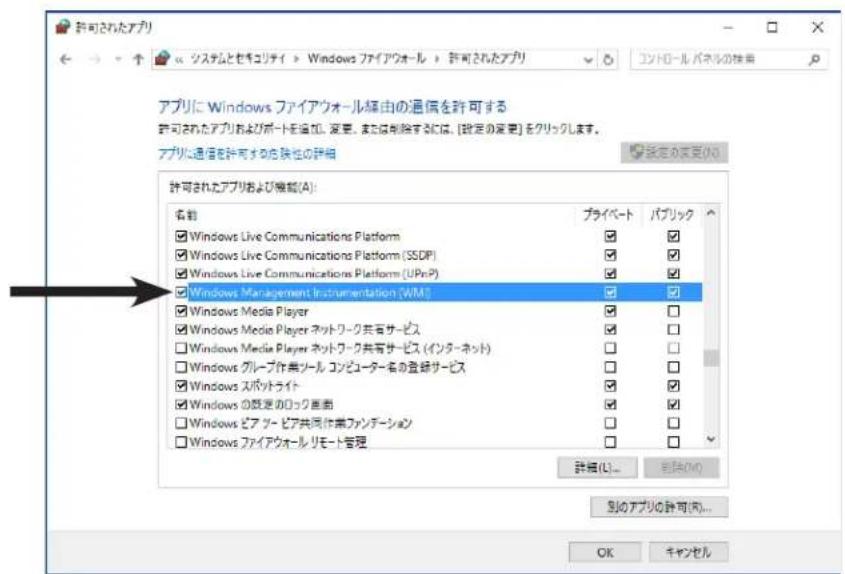Select the Windows Media Player row text
Viewport: 845px width, 574px height.
(248, 312)
